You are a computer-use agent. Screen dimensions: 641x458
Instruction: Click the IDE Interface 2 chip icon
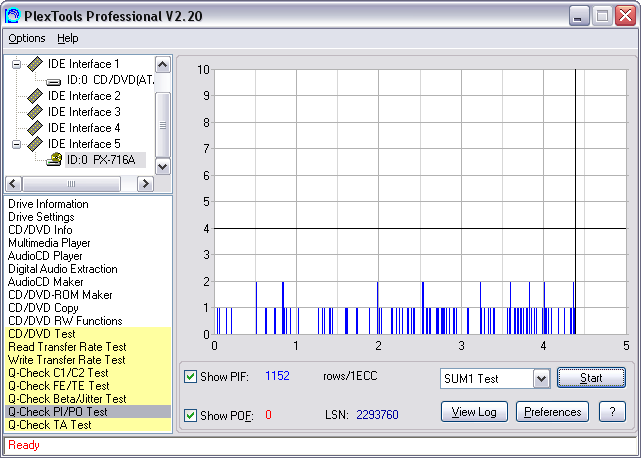click(35, 96)
